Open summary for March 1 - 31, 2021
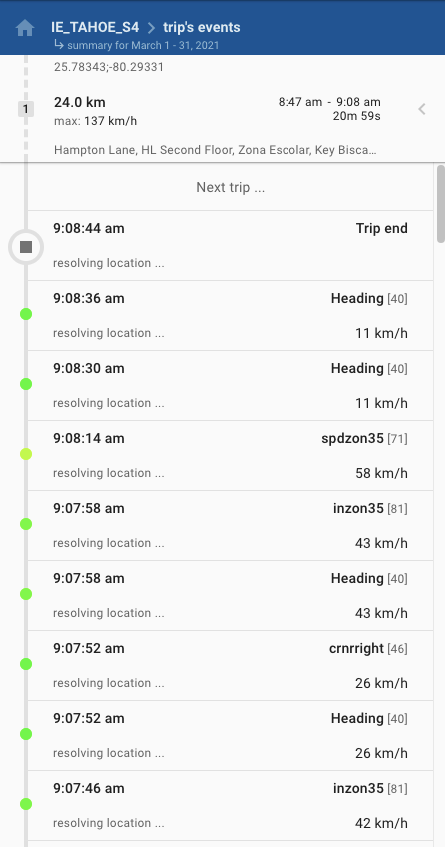Viewport: 445px width, 847px height. click(137, 45)
